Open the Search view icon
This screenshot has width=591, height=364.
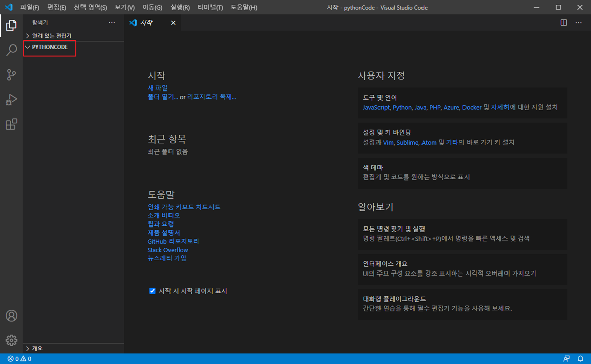coord(11,50)
